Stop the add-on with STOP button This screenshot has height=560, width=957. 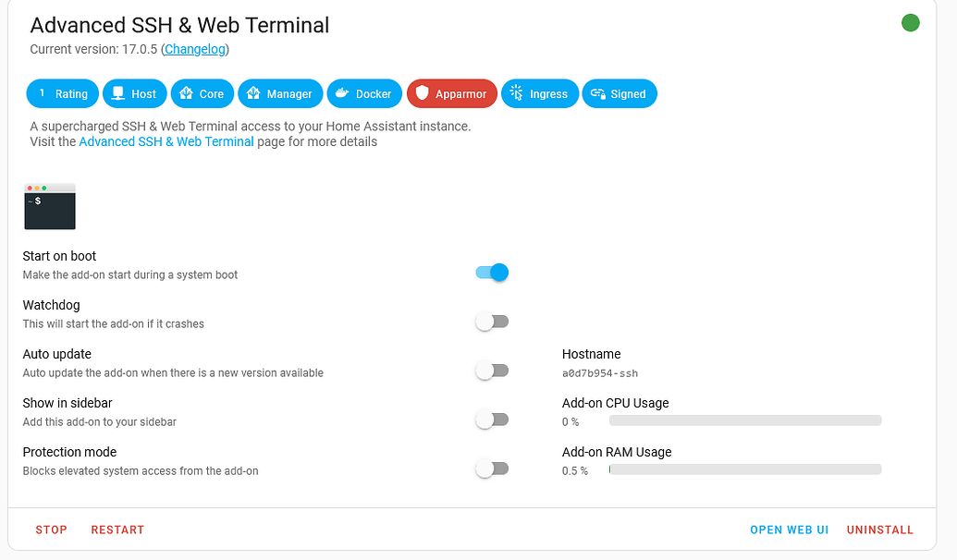(x=51, y=530)
